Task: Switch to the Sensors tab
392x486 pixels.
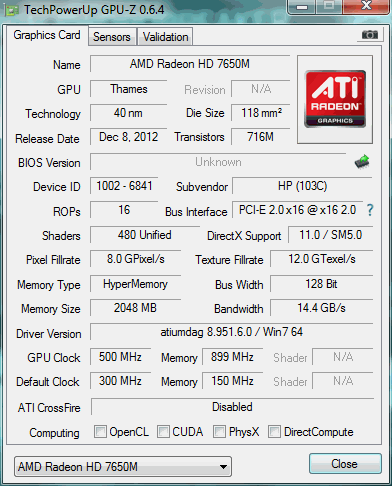Action: [112, 37]
